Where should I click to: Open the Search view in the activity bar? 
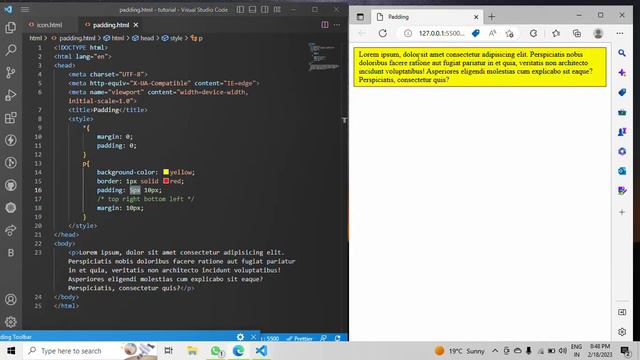pyautogui.click(x=11, y=50)
